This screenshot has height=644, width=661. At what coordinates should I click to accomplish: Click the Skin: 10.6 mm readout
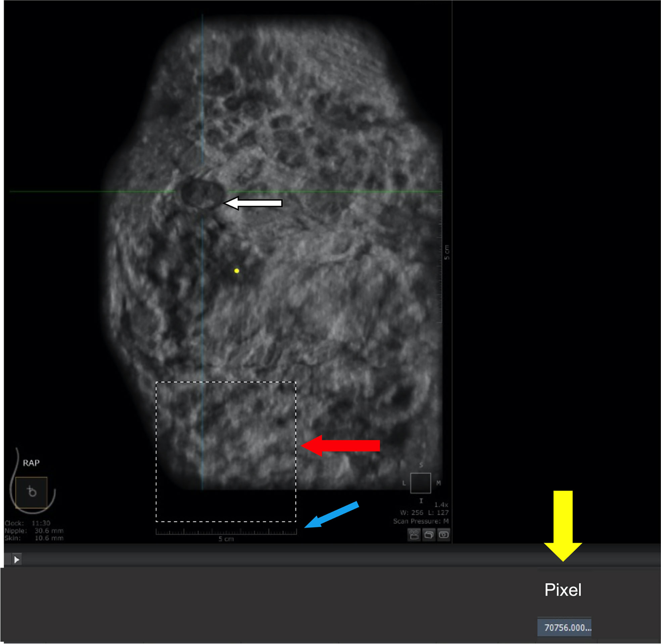point(34,538)
